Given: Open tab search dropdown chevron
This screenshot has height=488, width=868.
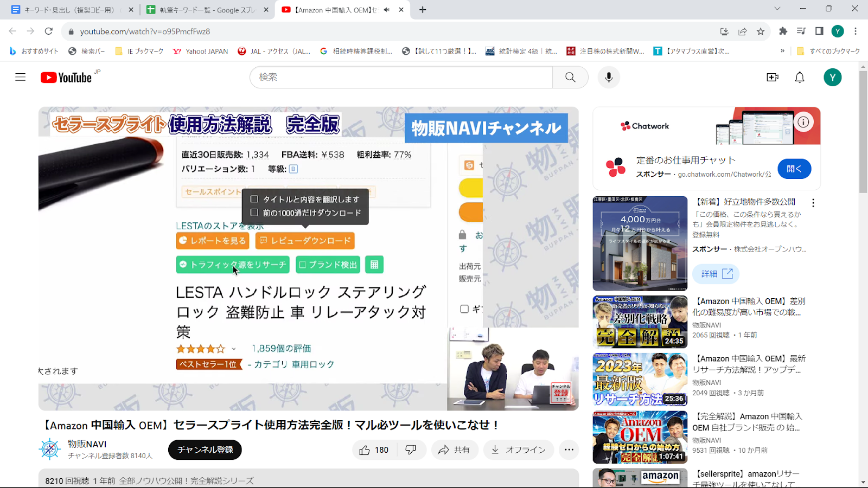Looking at the screenshot, I should click(x=777, y=9).
